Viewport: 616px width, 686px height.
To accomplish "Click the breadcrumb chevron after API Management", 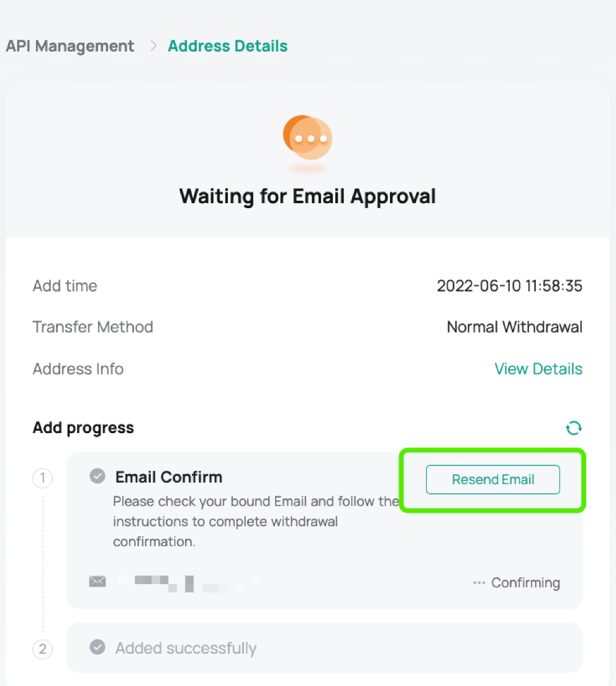I will point(153,45).
